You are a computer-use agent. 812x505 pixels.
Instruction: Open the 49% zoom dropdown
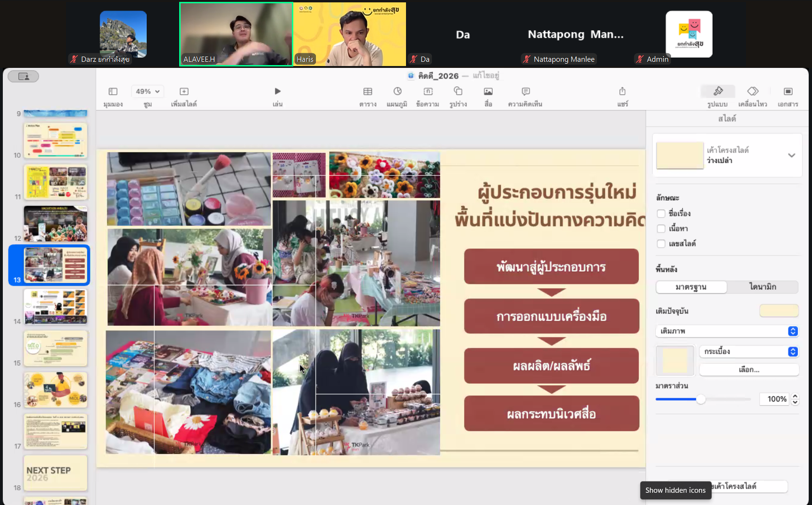click(148, 91)
